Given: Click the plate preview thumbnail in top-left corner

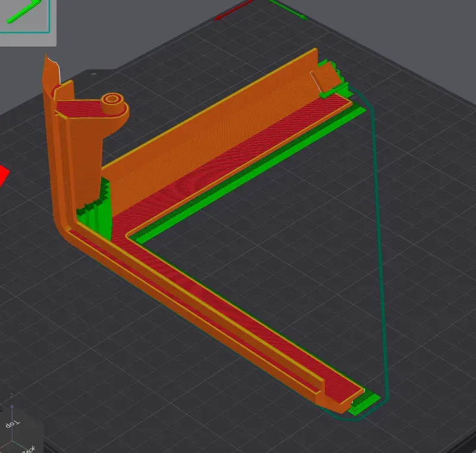Looking at the screenshot, I should coord(26,17).
